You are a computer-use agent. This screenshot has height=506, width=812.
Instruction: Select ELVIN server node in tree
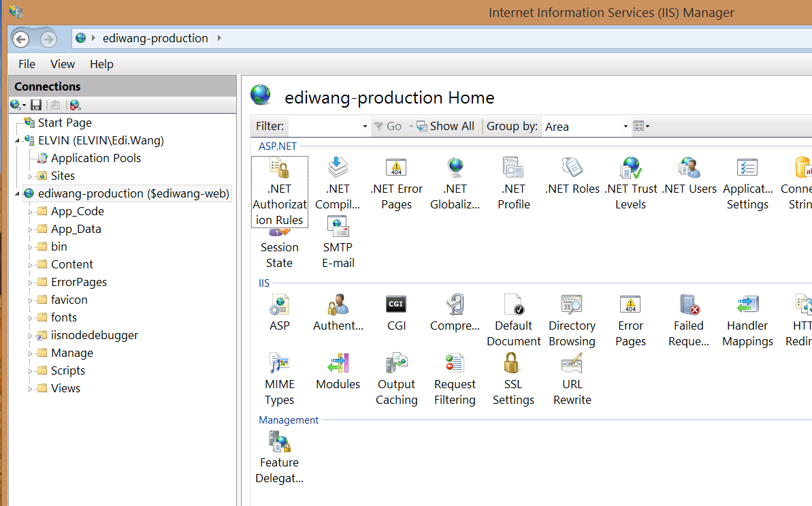click(x=101, y=140)
